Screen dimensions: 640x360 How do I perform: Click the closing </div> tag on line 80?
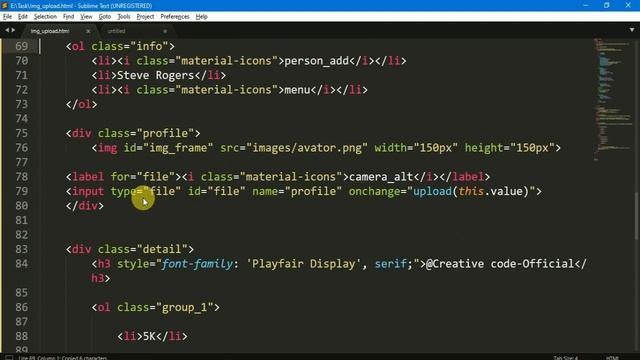(x=85, y=206)
